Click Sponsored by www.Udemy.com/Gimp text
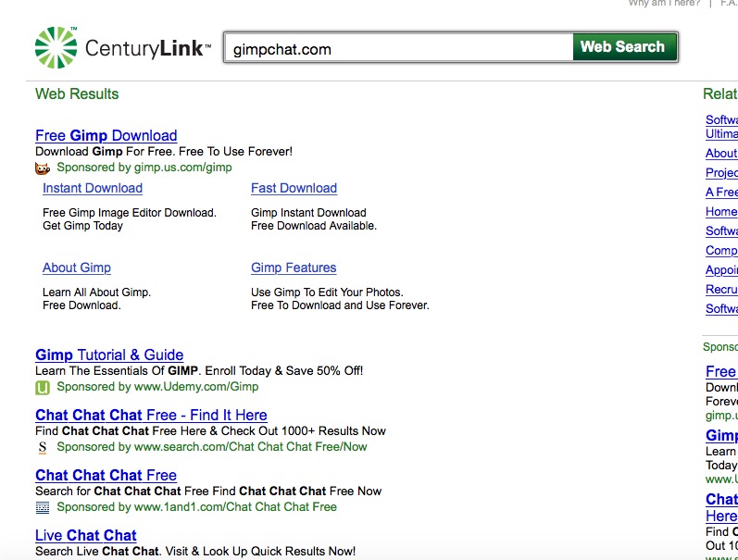The image size is (738, 560). pos(157,387)
